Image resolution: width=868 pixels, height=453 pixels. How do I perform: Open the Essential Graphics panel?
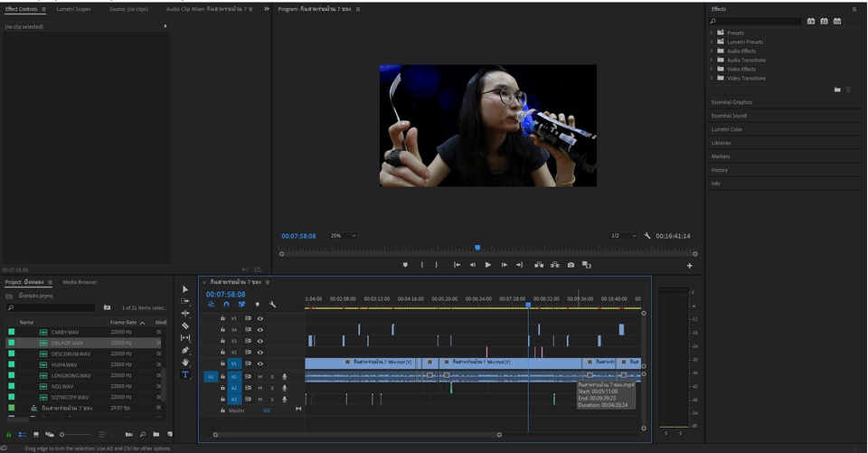click(x=731, y=102)
